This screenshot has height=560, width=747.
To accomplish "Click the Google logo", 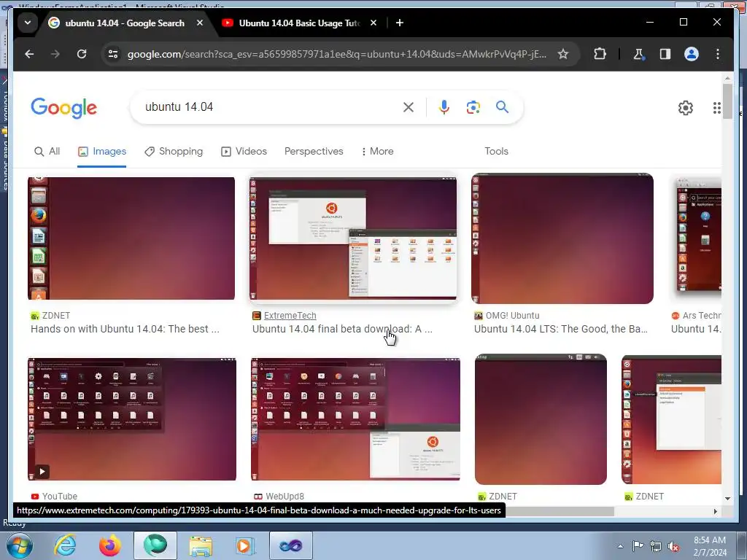I will pos(64,108).
